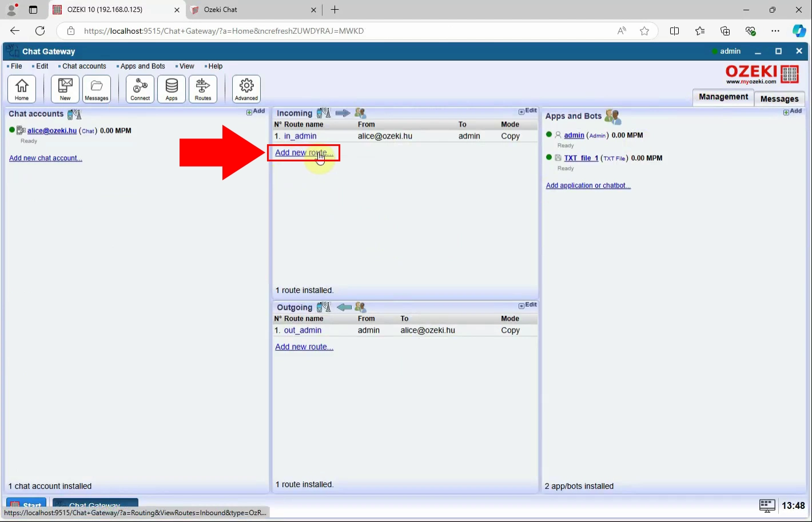Open a new browser tab
The image size is (812, 522).
335,10
